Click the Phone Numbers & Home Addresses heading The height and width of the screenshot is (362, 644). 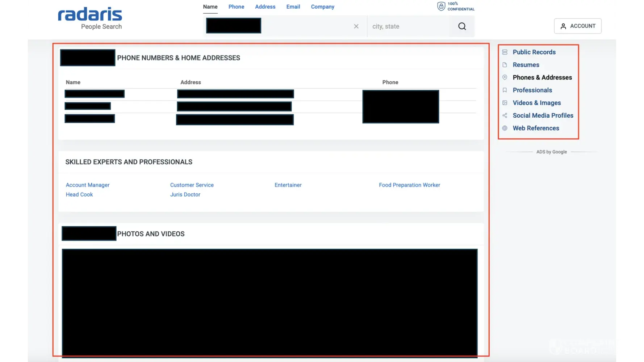(179, 58)
